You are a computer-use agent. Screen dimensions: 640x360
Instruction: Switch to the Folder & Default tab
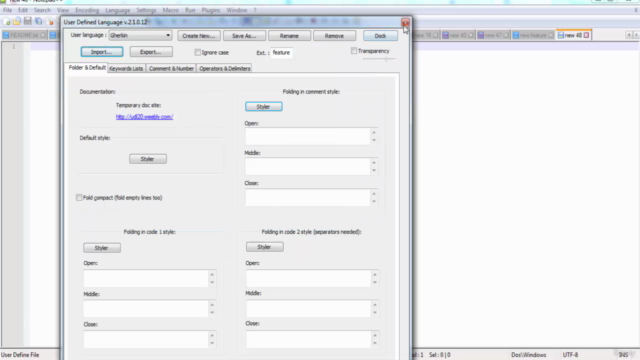[87, 68]
